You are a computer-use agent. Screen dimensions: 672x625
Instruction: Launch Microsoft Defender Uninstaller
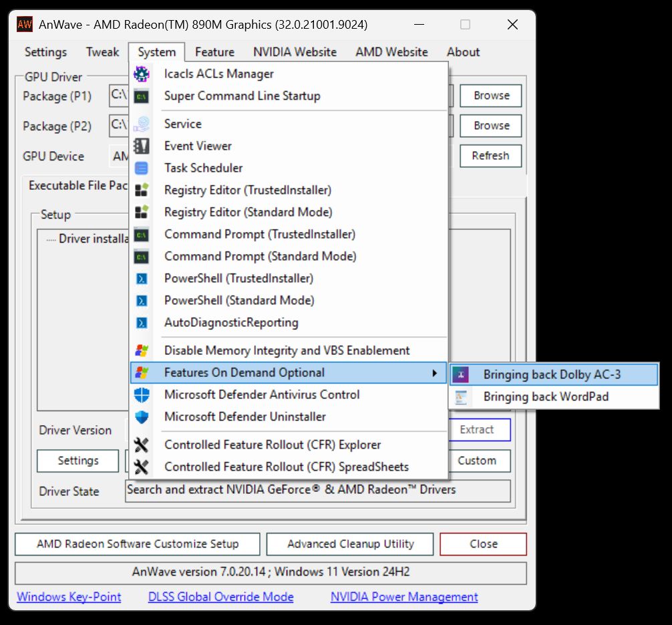click(288, 416)
